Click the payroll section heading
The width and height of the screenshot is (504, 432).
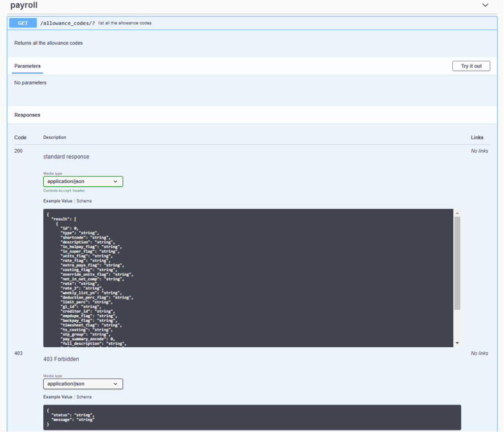coord(24,5)
